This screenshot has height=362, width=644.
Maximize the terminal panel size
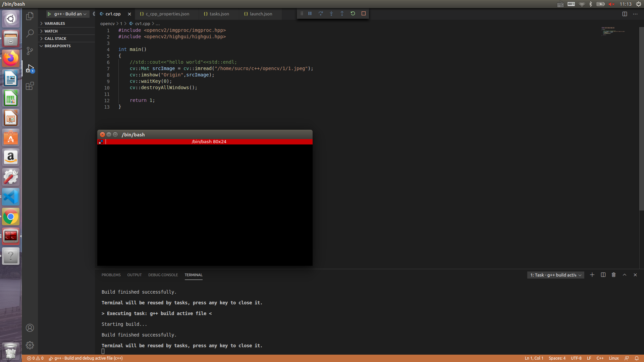pos(625,275)
